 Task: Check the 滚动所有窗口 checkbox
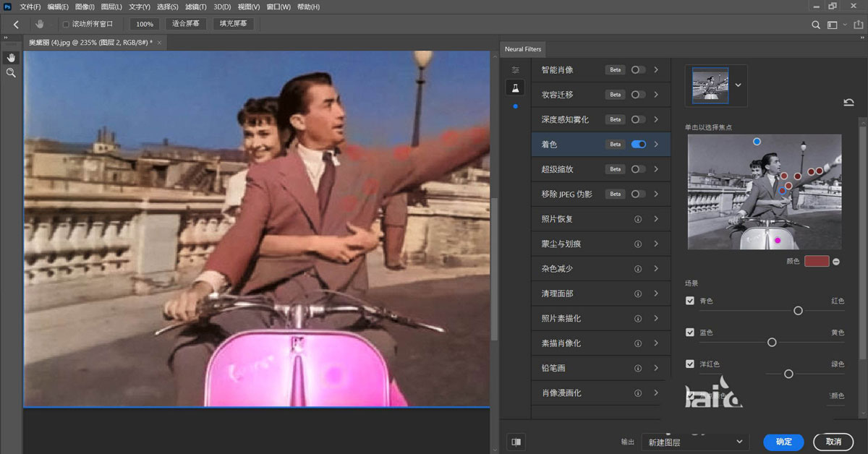66,24
